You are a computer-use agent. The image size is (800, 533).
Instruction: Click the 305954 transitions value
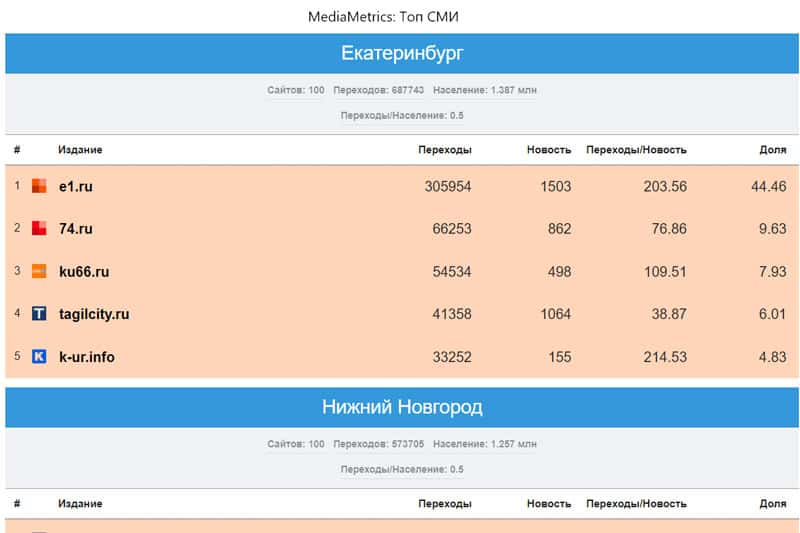pyautogui.click(x=448, y=187)
